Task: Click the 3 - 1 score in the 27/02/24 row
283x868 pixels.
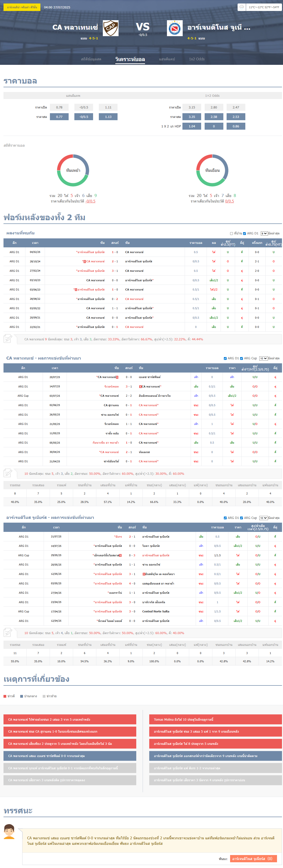Action: click(115, 271)
